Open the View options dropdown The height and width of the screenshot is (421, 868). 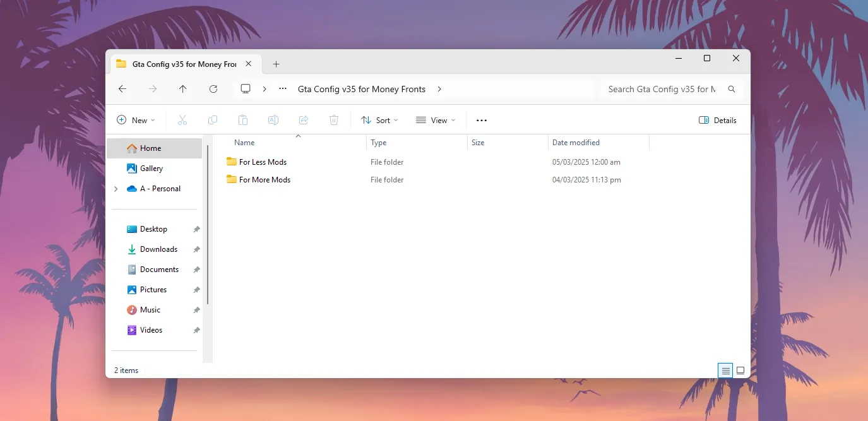(x=436, y=120)
